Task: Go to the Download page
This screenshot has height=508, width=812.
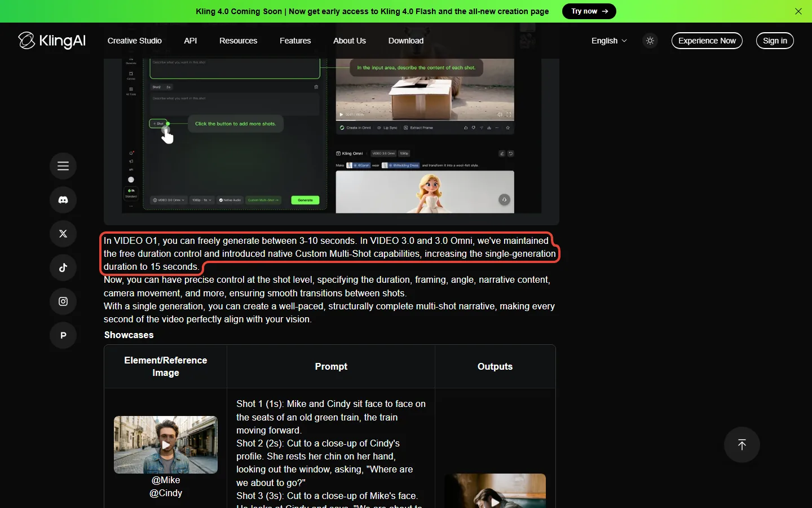Action: click(406, 41)
